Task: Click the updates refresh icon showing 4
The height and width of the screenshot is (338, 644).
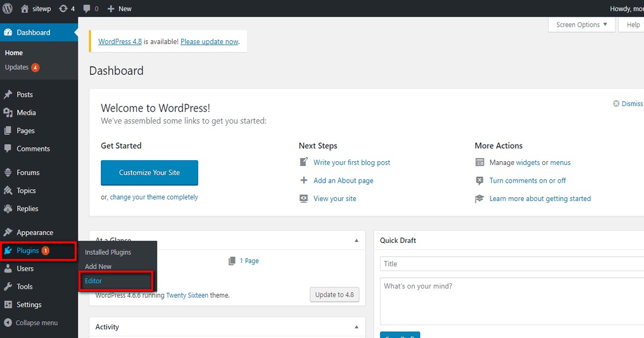Action: point(63,9)
